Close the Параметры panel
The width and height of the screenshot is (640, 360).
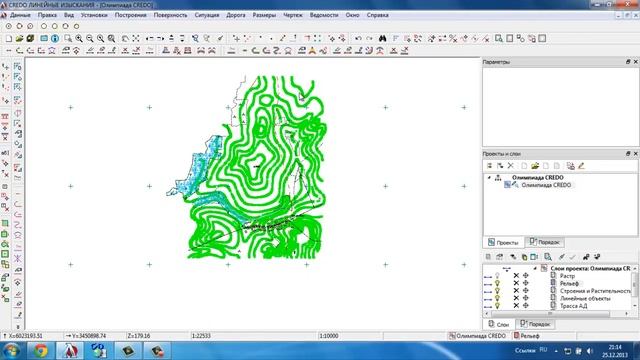(x=636, y=62)
